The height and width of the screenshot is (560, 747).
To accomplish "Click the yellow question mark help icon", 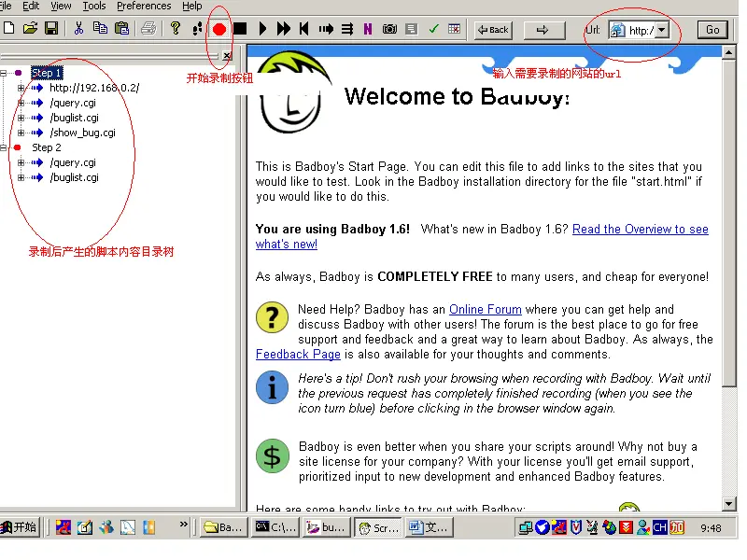I will pyautogui.click(x=272, y=317).
